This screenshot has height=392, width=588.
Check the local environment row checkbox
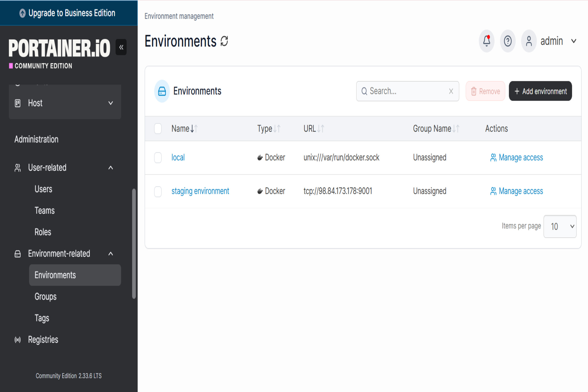tap(158, 158)
